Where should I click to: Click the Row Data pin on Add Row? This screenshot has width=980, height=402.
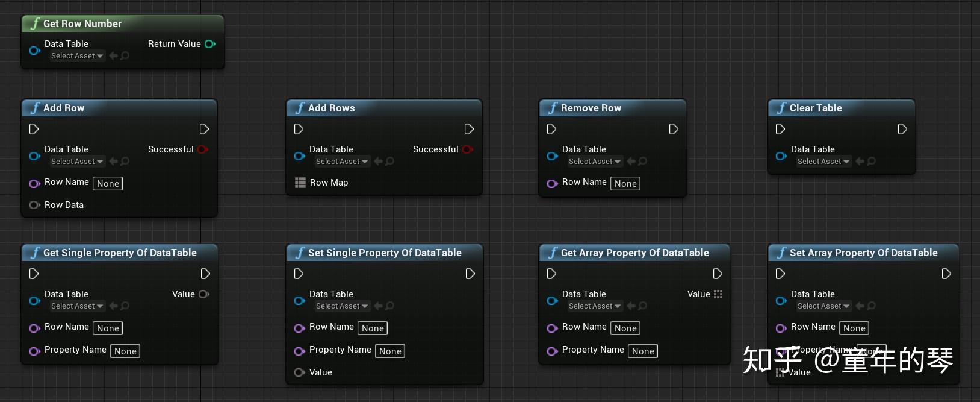click(34, 205)
